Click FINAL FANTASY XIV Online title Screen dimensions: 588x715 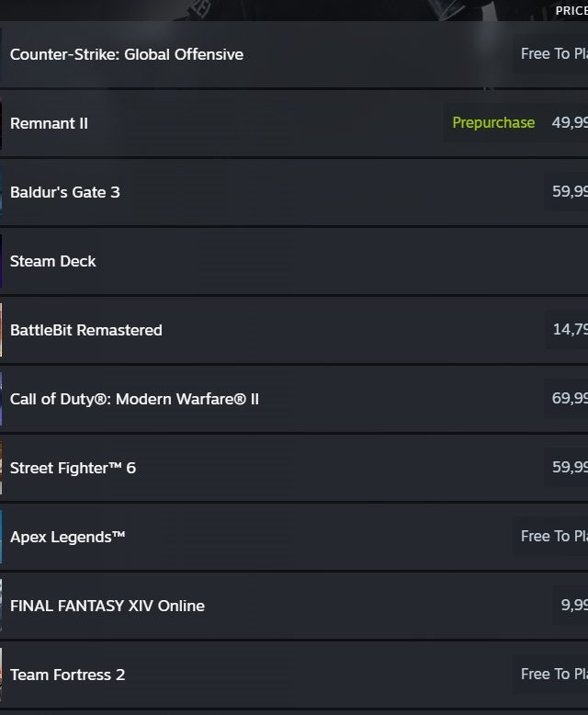[x=107, y=606]
